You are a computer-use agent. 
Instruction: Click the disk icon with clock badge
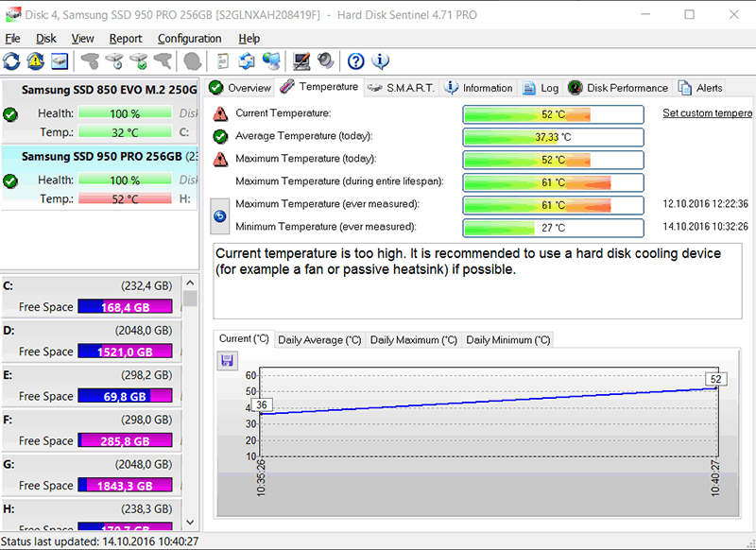click(x=114, y=61)
